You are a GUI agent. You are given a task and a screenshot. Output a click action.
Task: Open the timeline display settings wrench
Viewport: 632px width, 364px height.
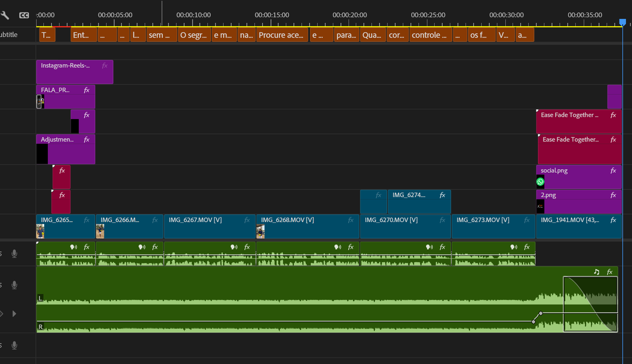[5, 15]
